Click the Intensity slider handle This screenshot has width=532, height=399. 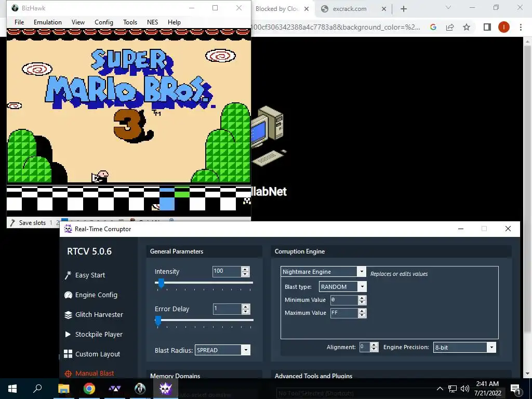[x=161, y=283]
